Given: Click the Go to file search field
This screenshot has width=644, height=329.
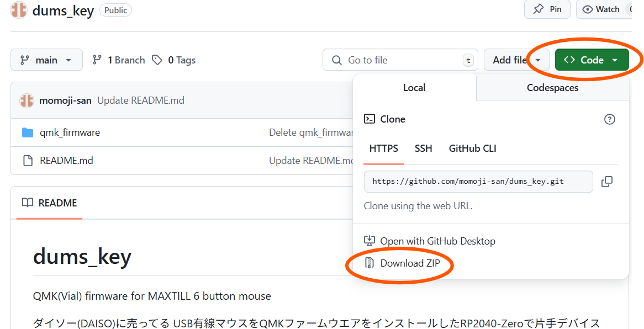Looking at the screenshot, I should (x=400, y=60).
